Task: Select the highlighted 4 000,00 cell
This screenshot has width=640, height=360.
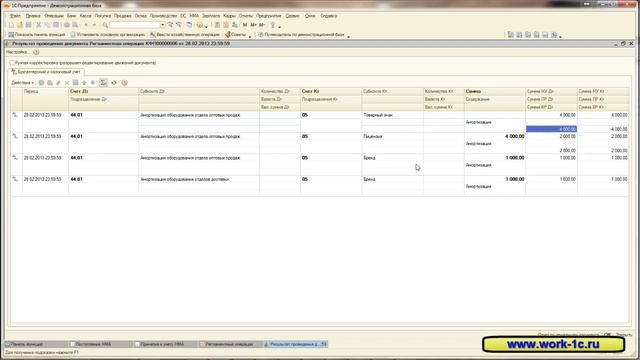Action: tap(551, 129)
